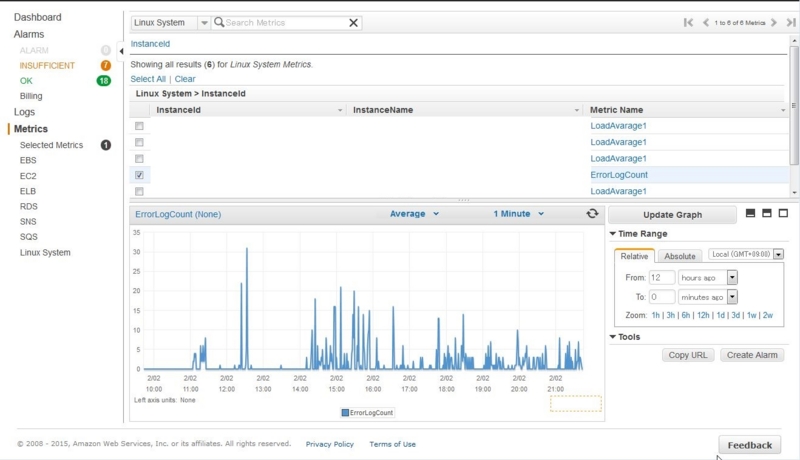The image size is (800, 460).
Task: Open the Privacy Policy link
Action: [330, 444]
